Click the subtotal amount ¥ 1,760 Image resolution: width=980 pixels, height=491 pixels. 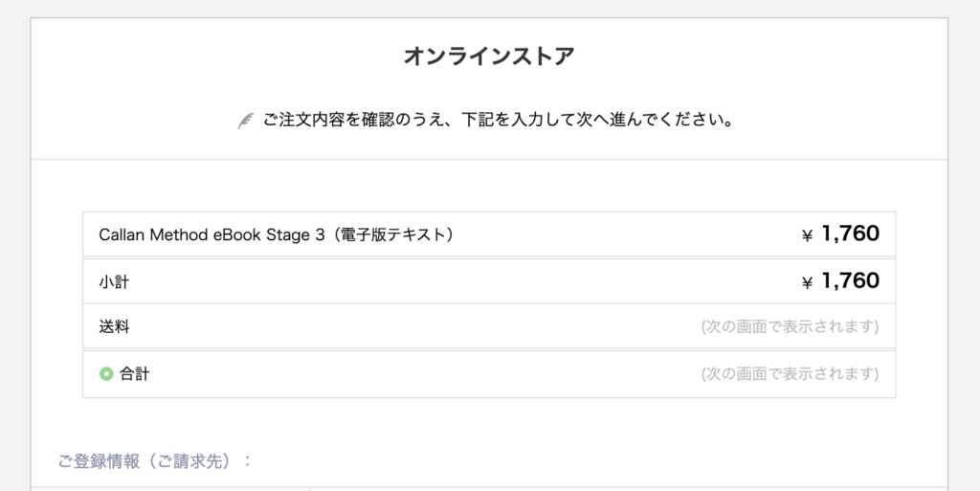click(840, 281)
